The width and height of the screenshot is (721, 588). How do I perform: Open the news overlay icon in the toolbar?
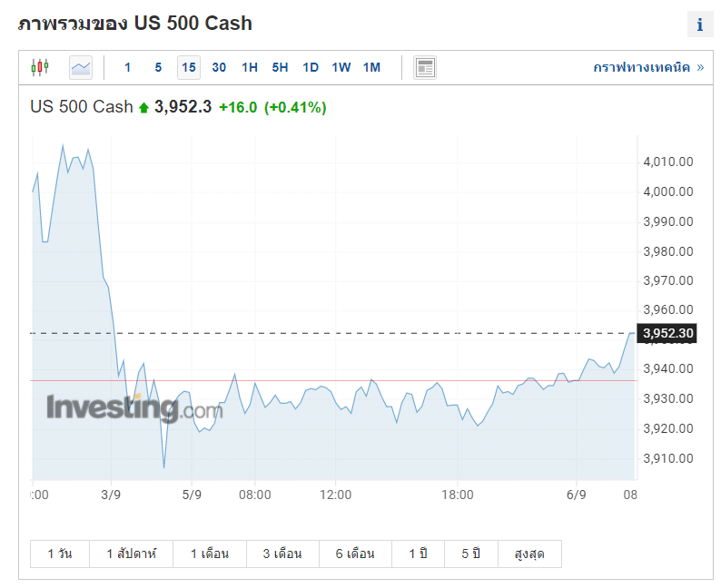coord(425,67)
